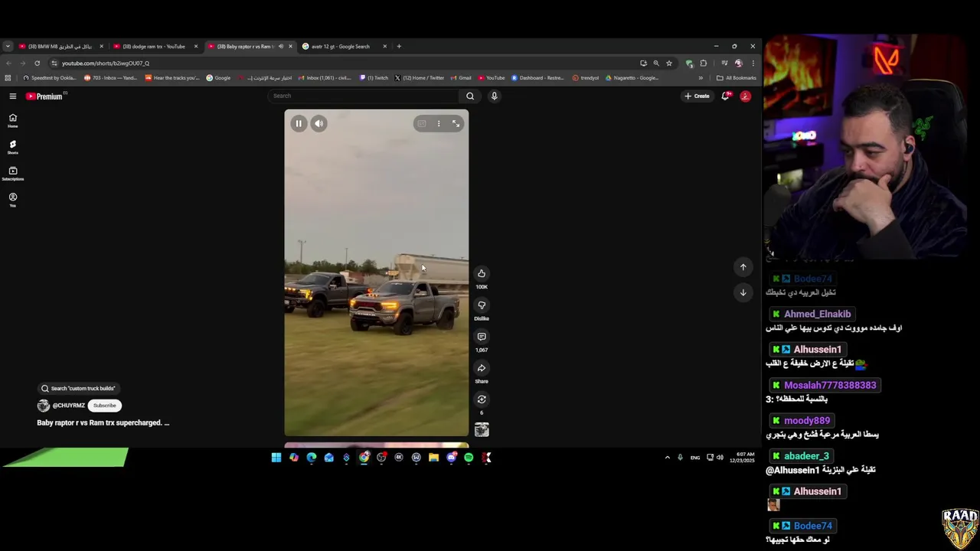Bookmark this page with the star
This screenshot has height=551, width=980.
coord(669,63)
